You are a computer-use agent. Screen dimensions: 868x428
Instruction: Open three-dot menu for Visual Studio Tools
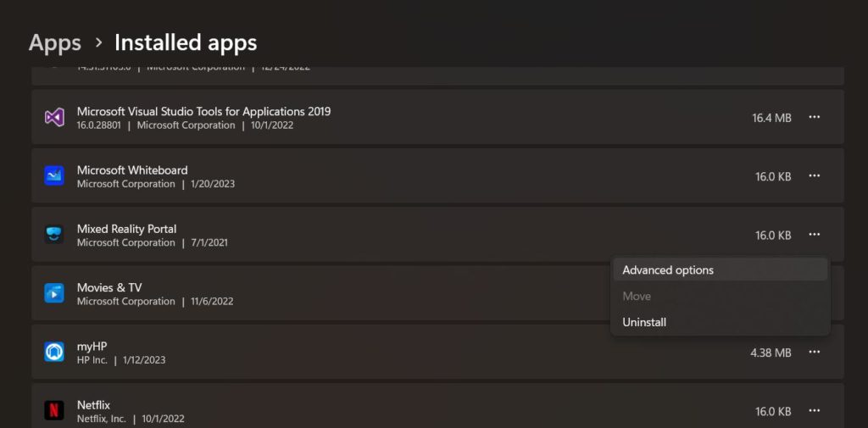point(814,117)
